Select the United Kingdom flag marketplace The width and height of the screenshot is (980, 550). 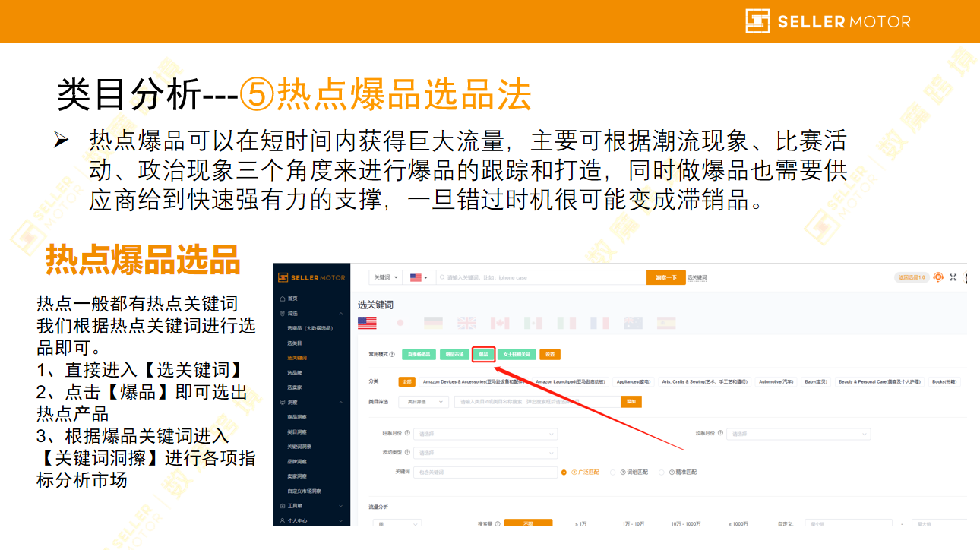[466, 323]
